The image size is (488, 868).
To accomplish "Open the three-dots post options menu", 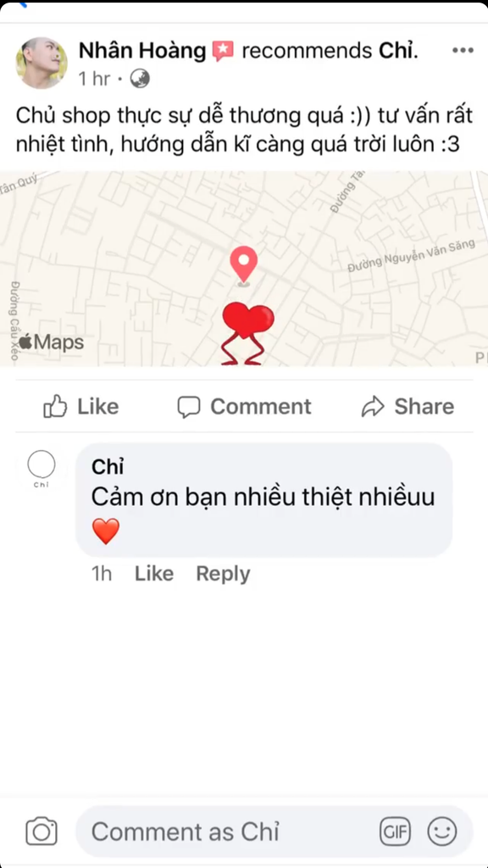I will [463, 51].
